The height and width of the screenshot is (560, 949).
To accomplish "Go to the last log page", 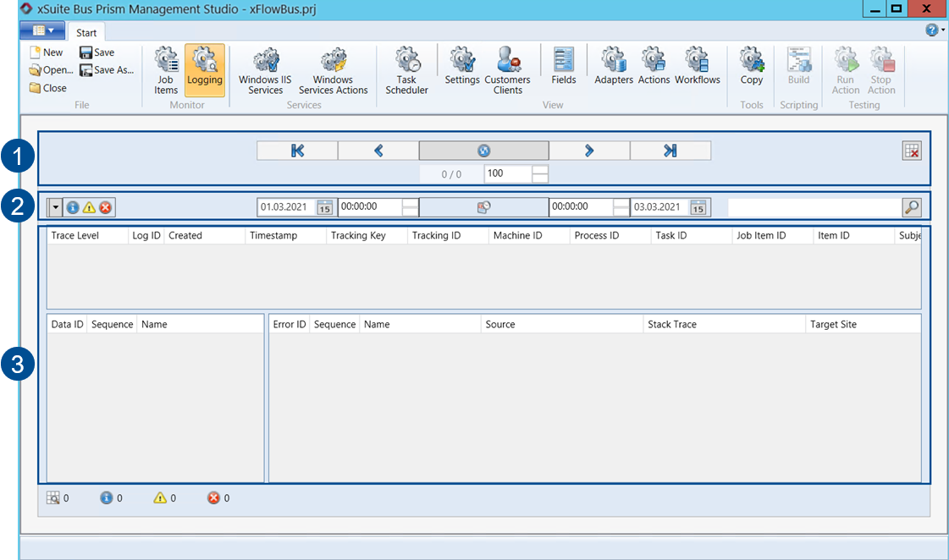I will [670, 151].
